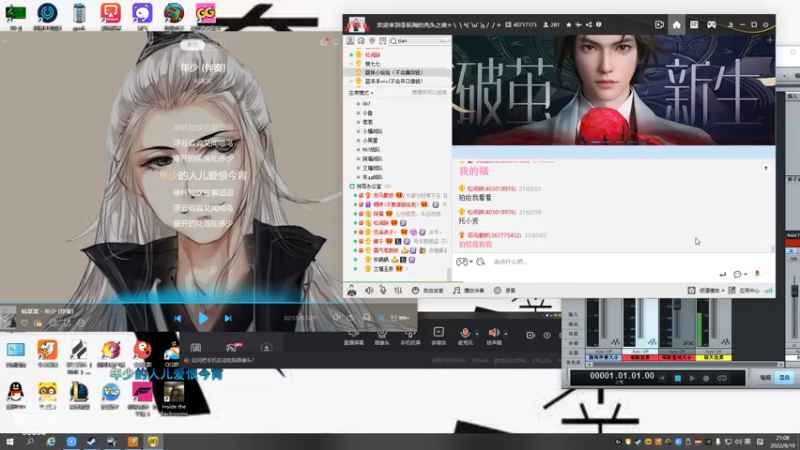Image resolution: width=800 pixels, height=450 pixels.
Task: Click the record button in DAW transport
Action: point(706,378)
